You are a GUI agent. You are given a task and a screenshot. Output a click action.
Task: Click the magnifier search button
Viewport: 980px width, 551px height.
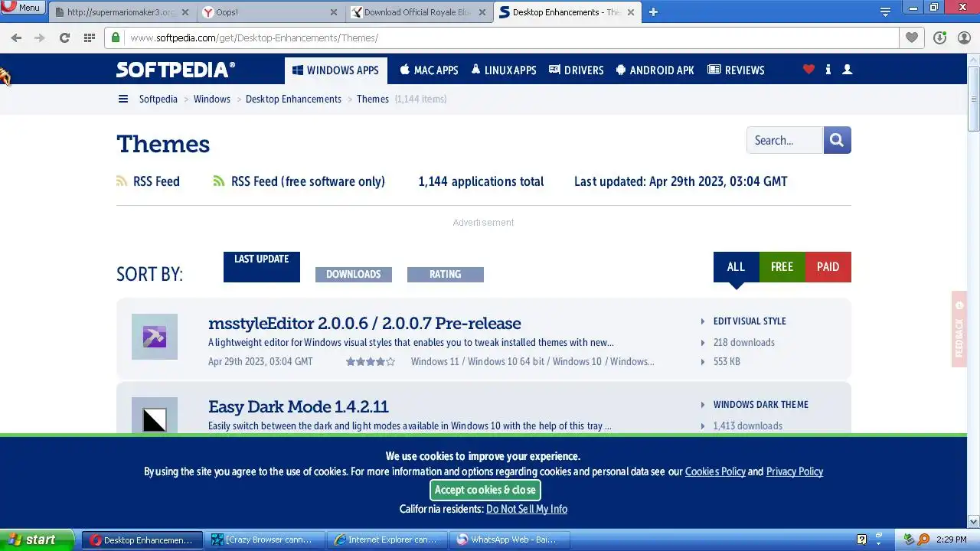pyautogui.click(x=837, y=140)
